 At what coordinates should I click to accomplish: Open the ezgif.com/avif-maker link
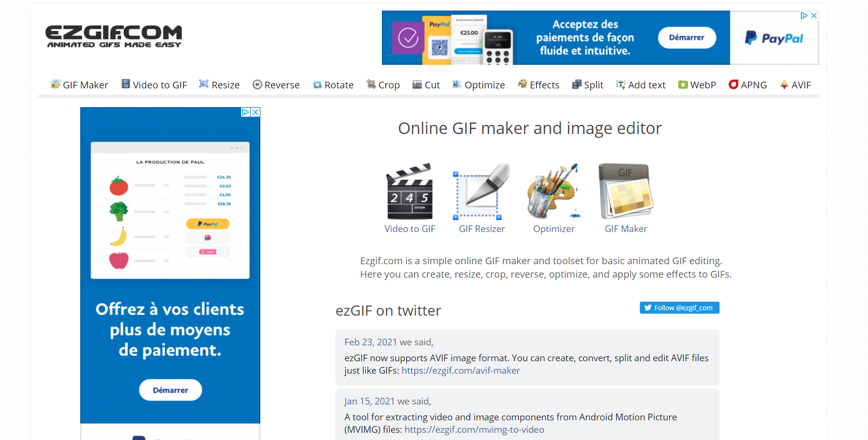461,370
